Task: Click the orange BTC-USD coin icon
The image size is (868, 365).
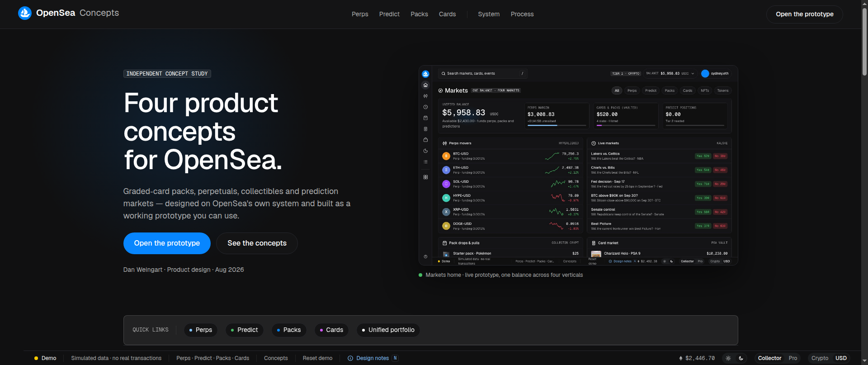Action: click(446, 156)
